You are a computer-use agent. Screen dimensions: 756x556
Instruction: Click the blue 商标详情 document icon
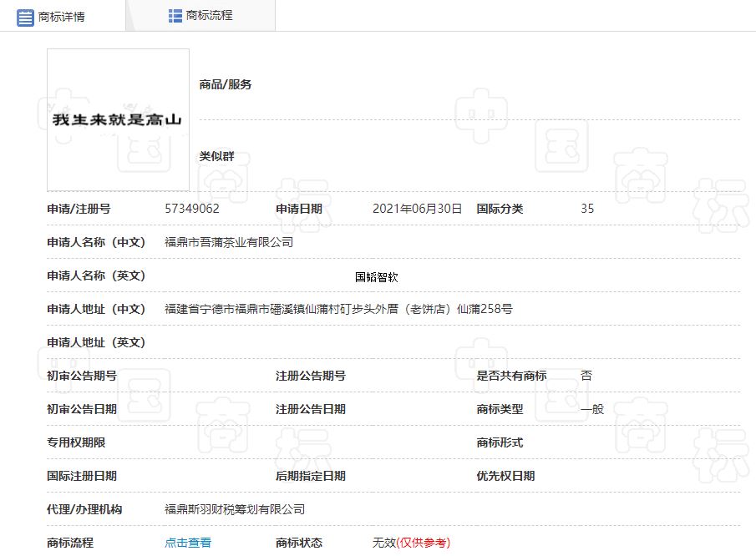[x=25, y=18]
